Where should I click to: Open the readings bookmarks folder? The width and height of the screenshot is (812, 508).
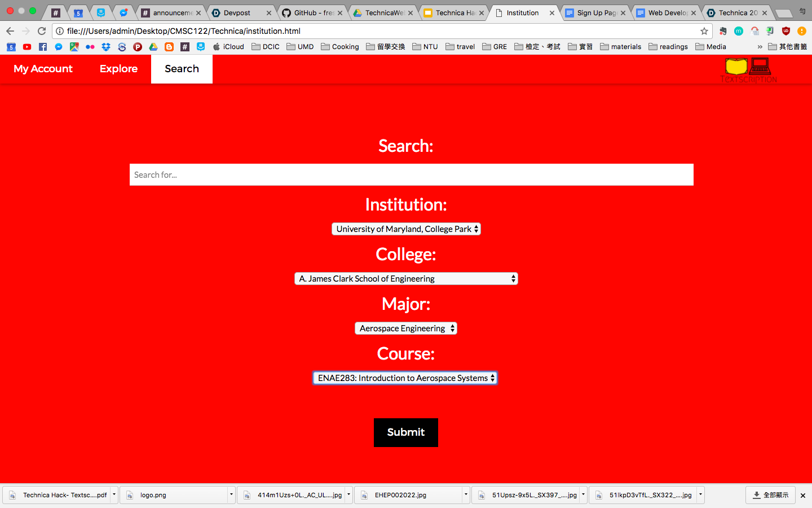pos(668,47)
